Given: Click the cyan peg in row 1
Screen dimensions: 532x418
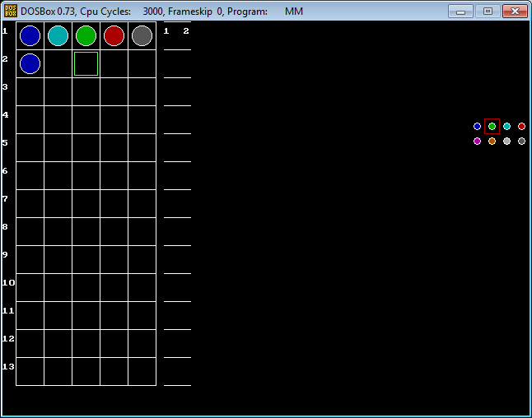Looking at the screenshot, I should (58, 36).
